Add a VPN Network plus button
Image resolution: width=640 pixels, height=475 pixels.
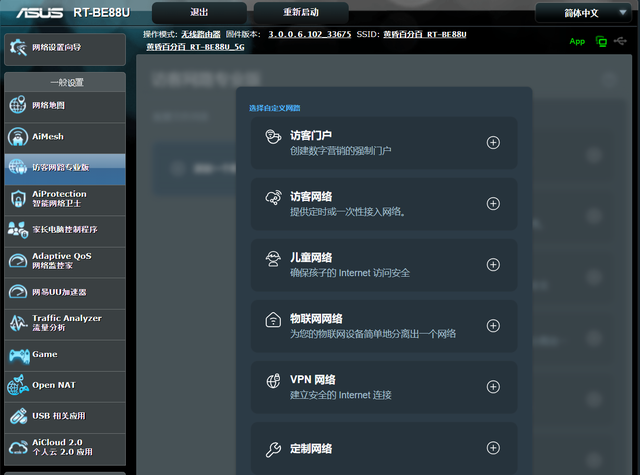[x=493, y=386]
